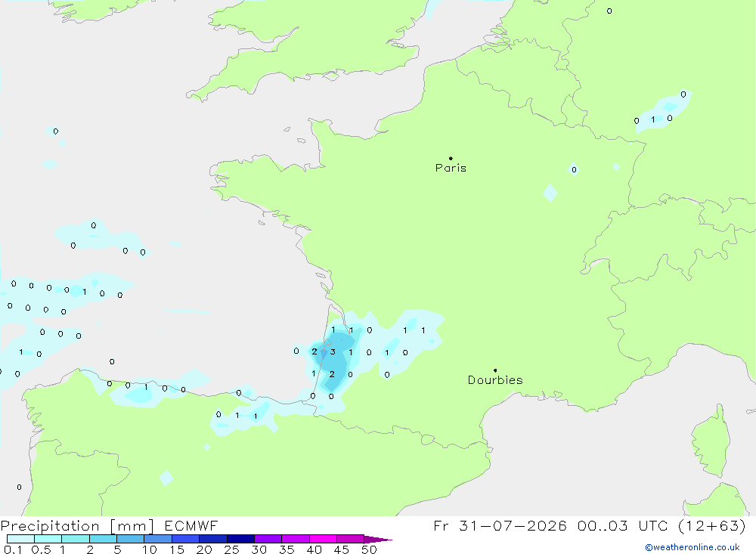This screenshot has height=554, width=756.
Task: Click the '50' legend scale value
Action: pyautogui.click(x=369, y=549)
